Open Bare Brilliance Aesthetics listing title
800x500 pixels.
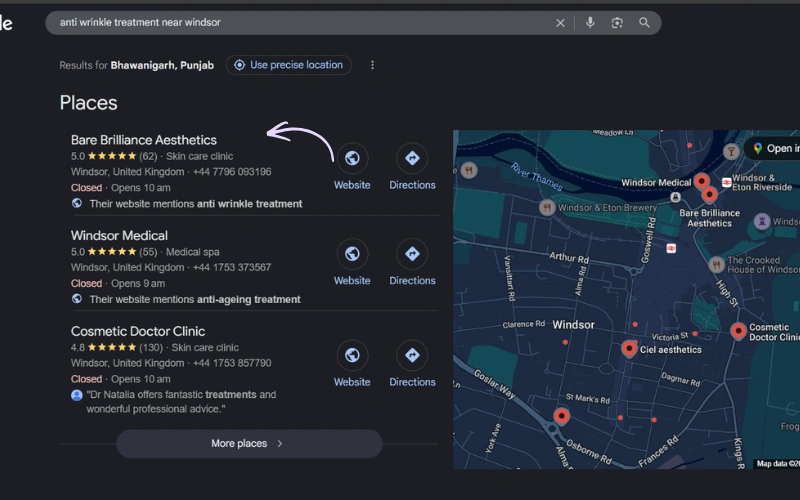pyautogui.click(x=143, y=140)
